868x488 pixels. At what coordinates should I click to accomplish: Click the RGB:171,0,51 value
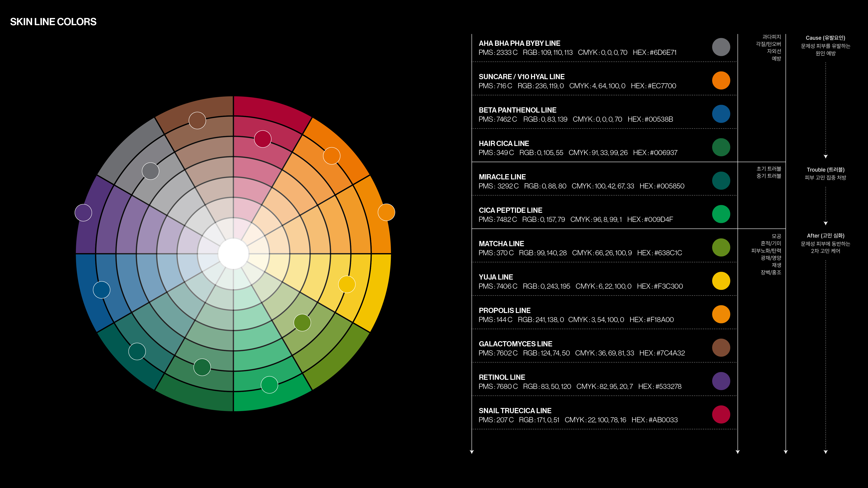(x=539, y=420)
